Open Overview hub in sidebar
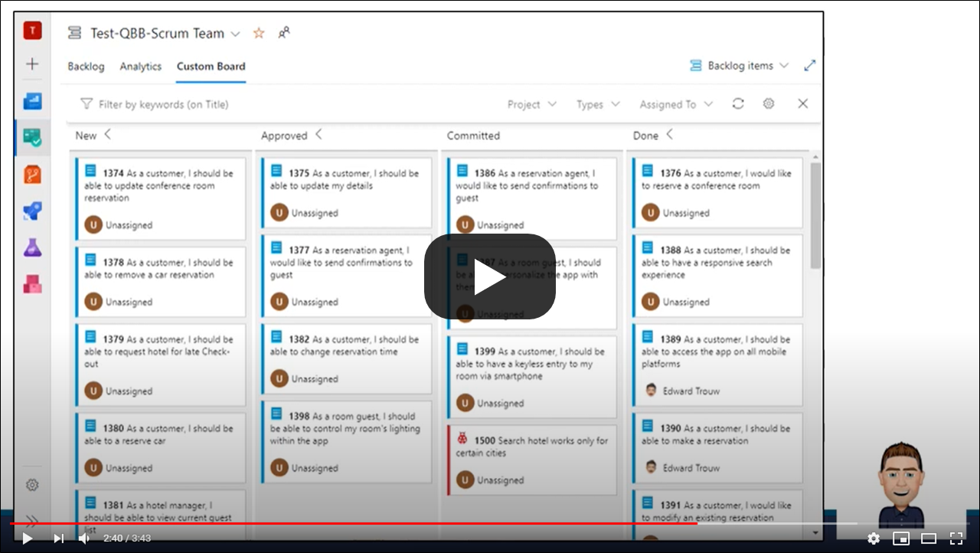Viewport: 980px width, 553px height. pos(32,101)
